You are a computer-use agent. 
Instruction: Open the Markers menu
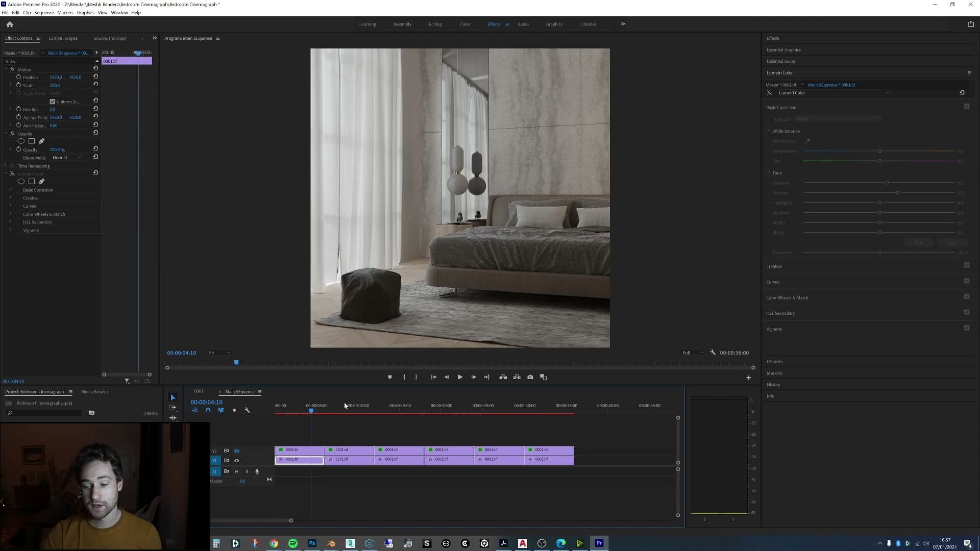pos(65,13)
